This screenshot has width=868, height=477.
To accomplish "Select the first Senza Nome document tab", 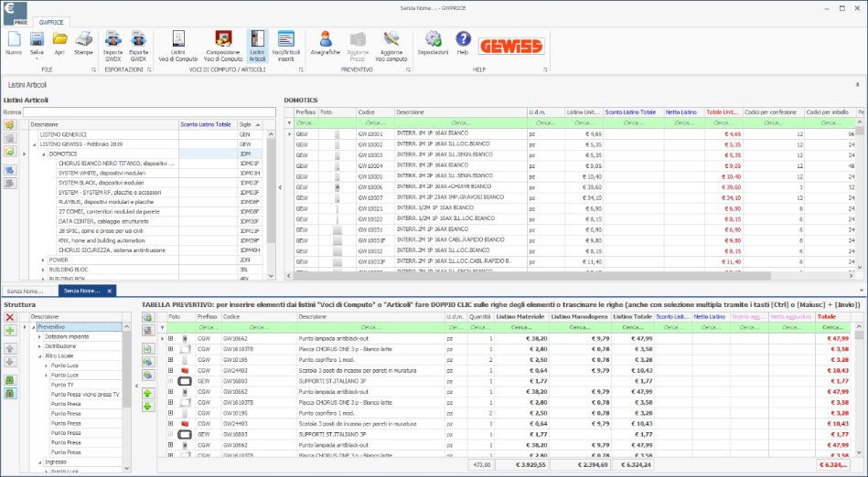I will (26, 291).
